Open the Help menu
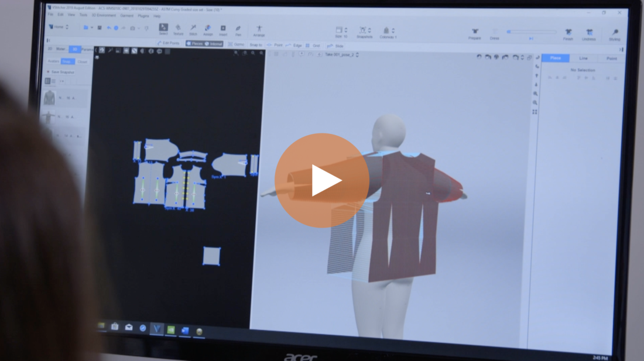Image resolution: width=644 pixels, height=361 pixels. [x=157, y=16]
